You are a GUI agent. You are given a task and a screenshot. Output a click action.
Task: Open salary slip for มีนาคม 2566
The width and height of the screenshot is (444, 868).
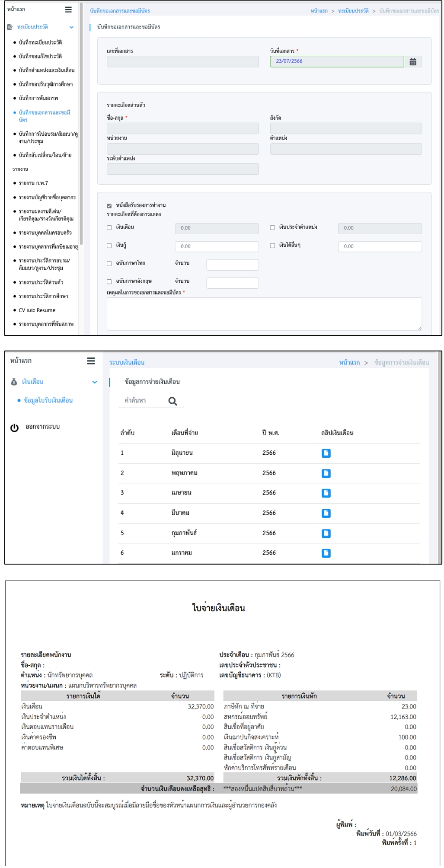click(x=326, y=513)
